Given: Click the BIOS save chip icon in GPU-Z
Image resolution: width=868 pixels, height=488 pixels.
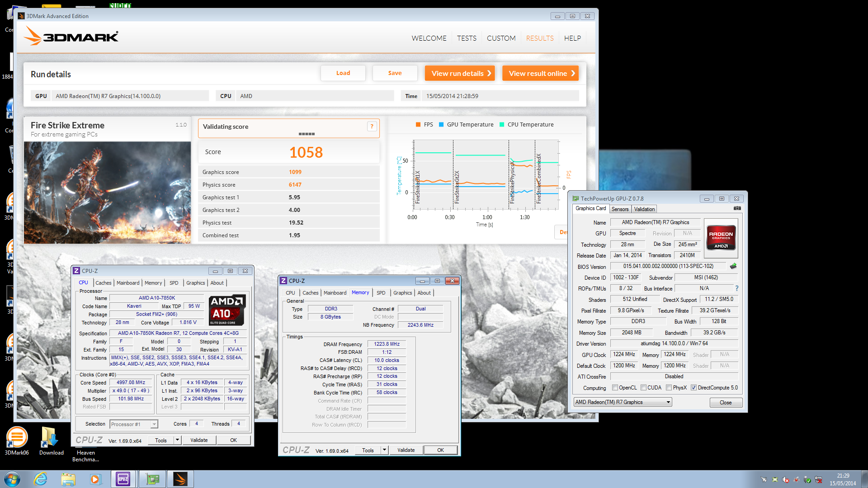Looking at the screenshot, I should [x=733, y=266].
